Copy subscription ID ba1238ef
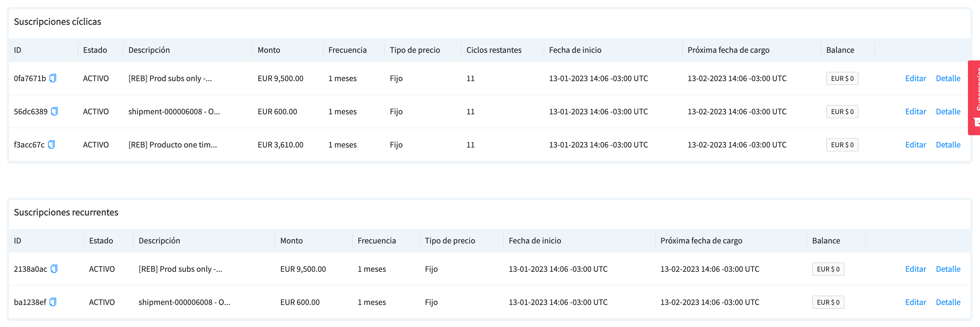Screen dimensions: 980x327 tap(53, 302)
